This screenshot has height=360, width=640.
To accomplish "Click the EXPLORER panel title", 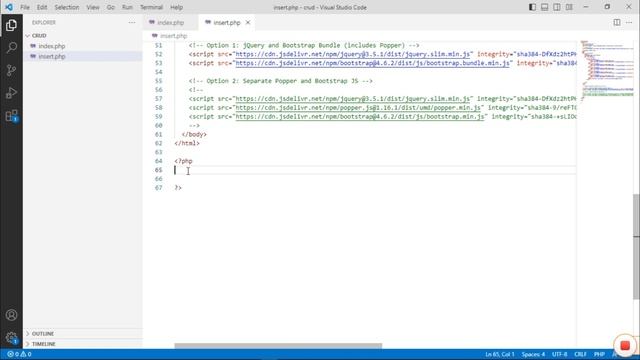I will (x=44, y=22).
